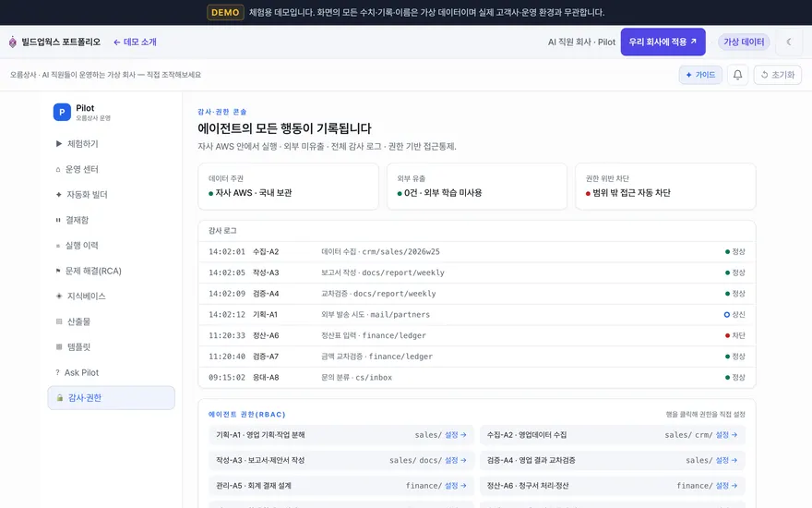Viewport: 812px width, 508px height.
Task: Click the 가상 데이터 badge
Action: pos(744,42)
